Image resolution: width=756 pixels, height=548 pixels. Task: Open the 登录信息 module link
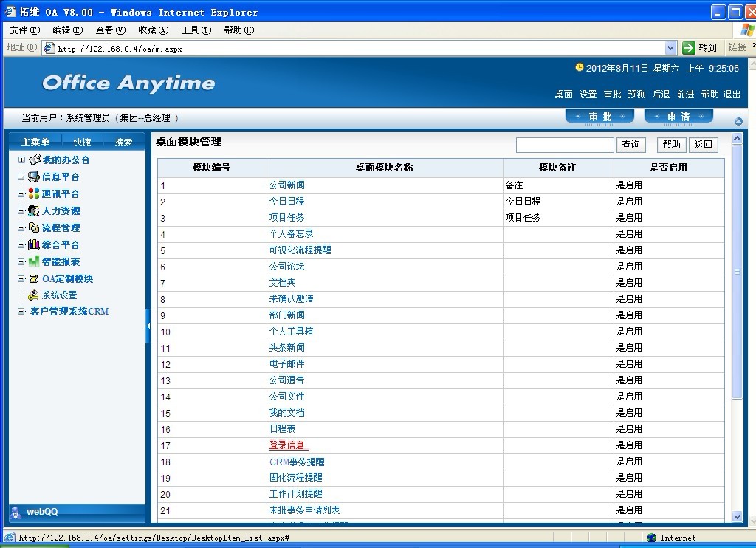[x=287, y=445]
